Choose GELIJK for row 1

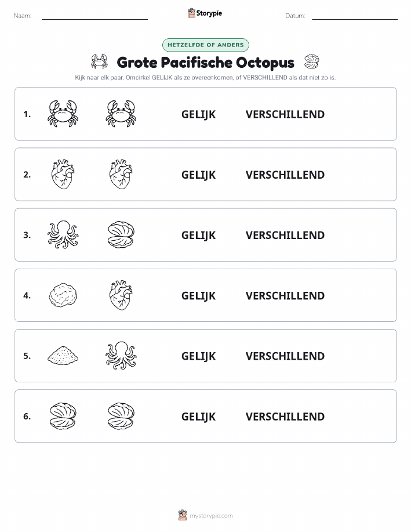click(x=198, y=114)
